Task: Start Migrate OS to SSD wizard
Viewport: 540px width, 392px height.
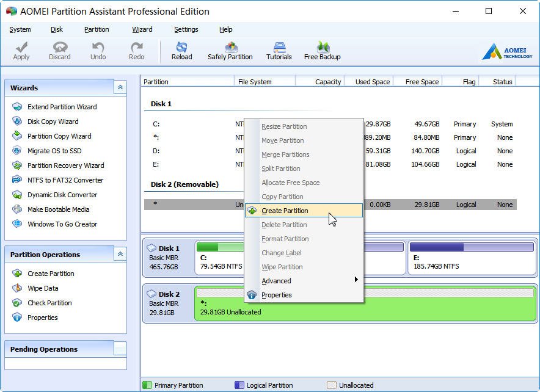Action: click(x=54, y=151)
